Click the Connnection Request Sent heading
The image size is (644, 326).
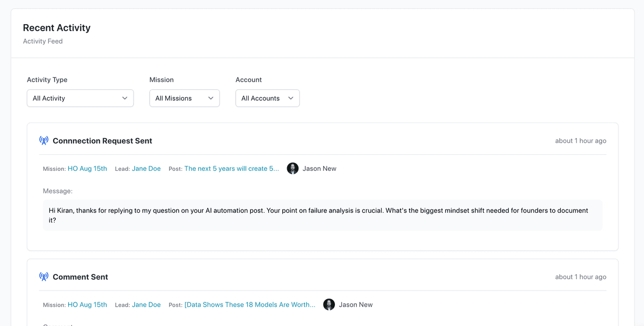(x=103, y=141)
